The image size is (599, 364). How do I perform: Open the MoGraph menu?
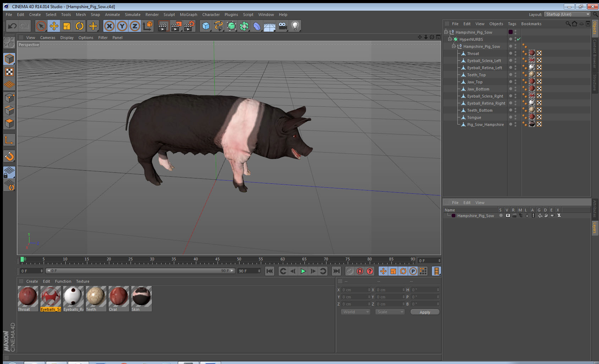pyautogui.click(x=188, y=15)
